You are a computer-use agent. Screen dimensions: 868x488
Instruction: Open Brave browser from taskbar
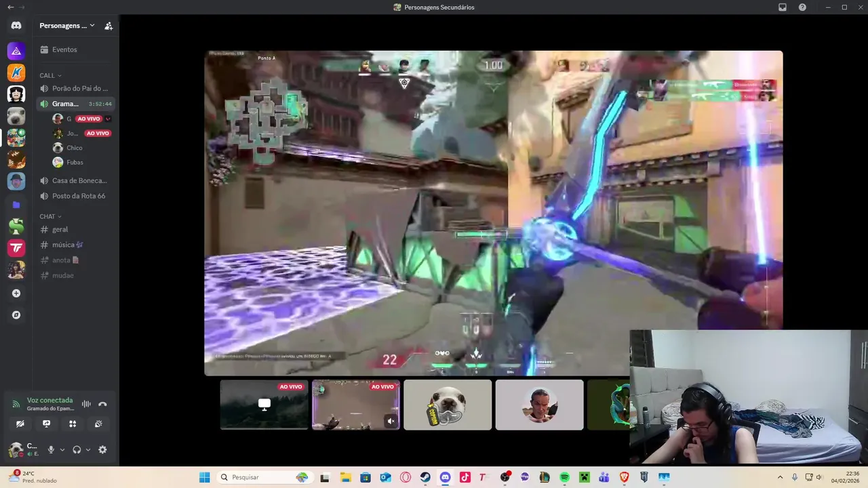[624, 477]
